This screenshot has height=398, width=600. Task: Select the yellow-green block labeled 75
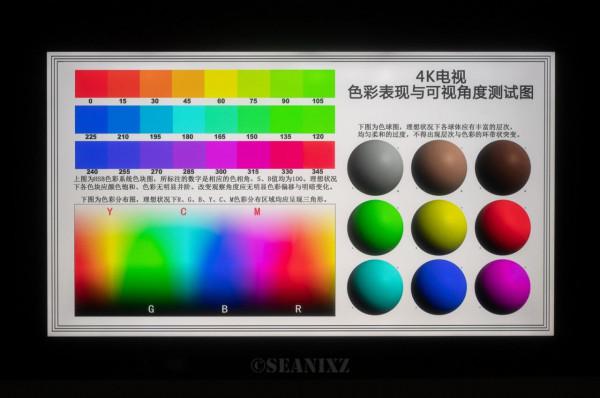pos(253,84)
